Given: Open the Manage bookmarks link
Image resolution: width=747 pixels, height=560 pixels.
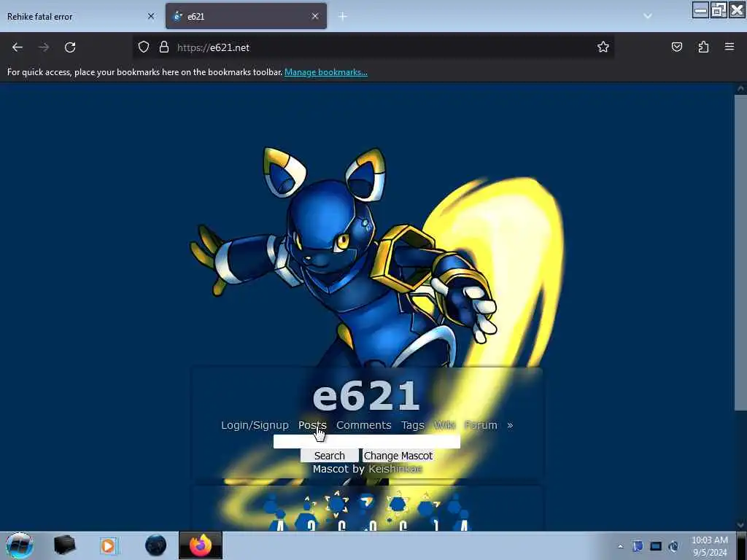Looking at the screenshot, I should coord(326,72).
